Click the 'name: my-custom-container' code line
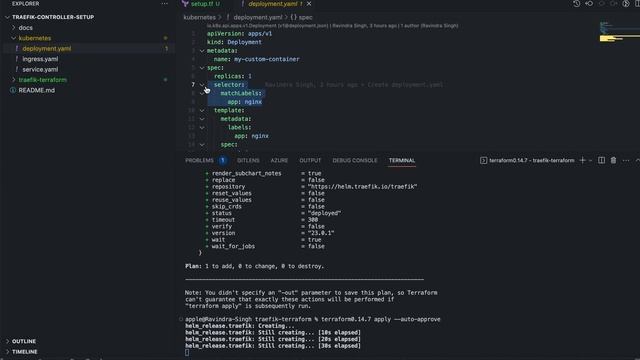Viewport: 640px width, 360px height. (256, 59)
